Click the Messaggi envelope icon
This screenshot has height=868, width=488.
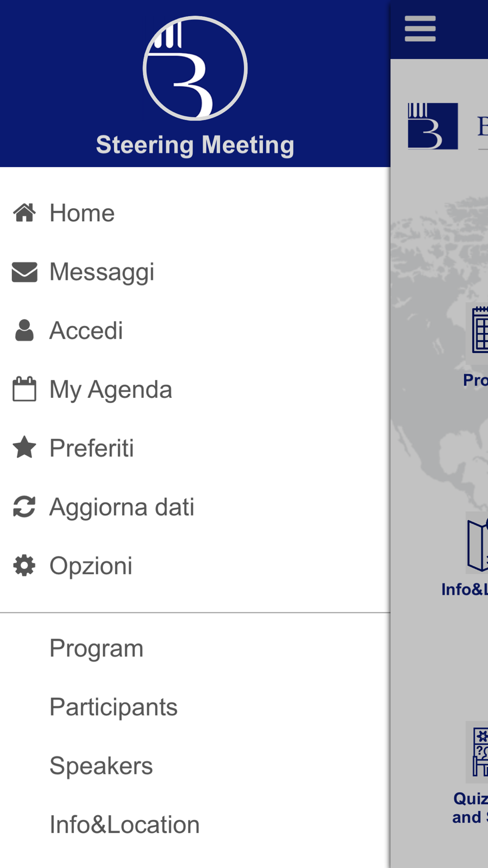[x=24, y=272]
